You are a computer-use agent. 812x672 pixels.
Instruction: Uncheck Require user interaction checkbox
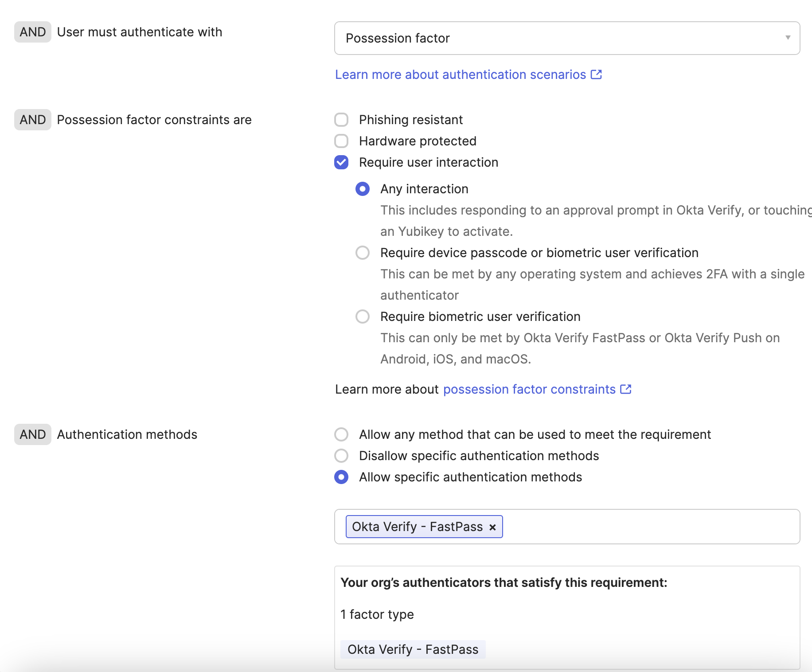pyautogui.click(x=341, y=162)
